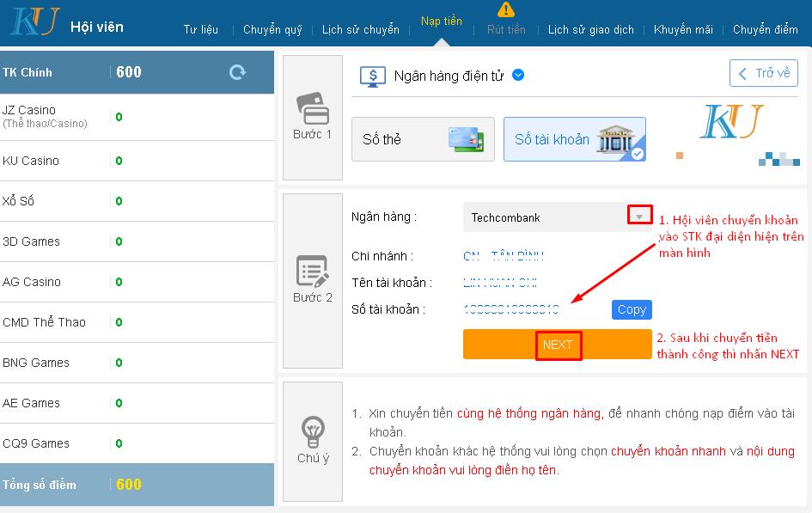Select the Số thẻ payment option

pos(423,139)
